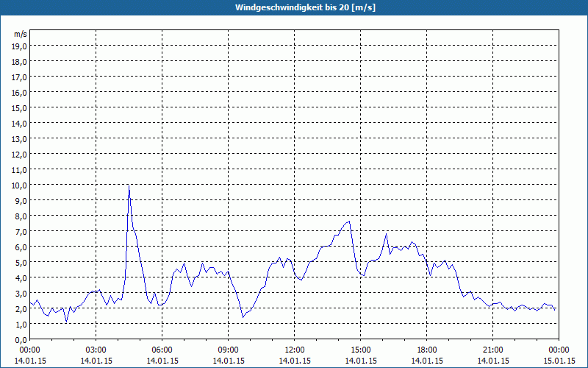Select the 7,0 y-axis label
Image resolution: width=588 pixels, height=368 pixels.
pyautogui.click(x=21, y=232)
